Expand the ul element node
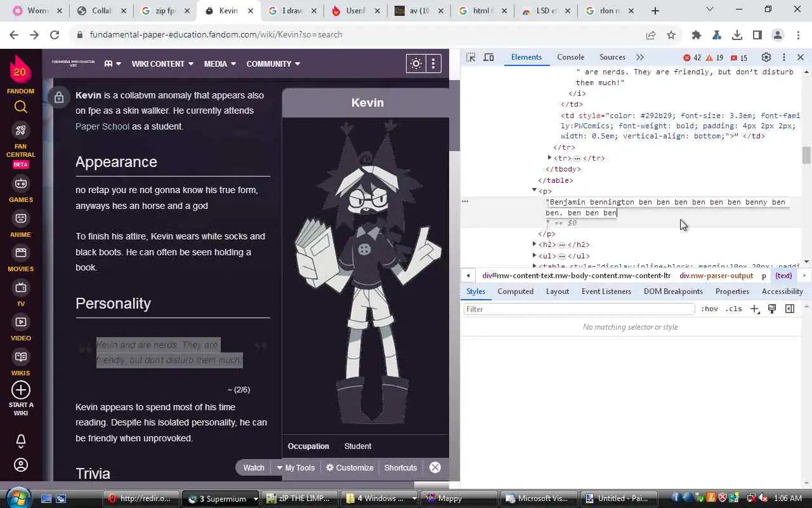The height and width of the screenshot is (508, 812). pyautogui.click(x=534, y=255)
